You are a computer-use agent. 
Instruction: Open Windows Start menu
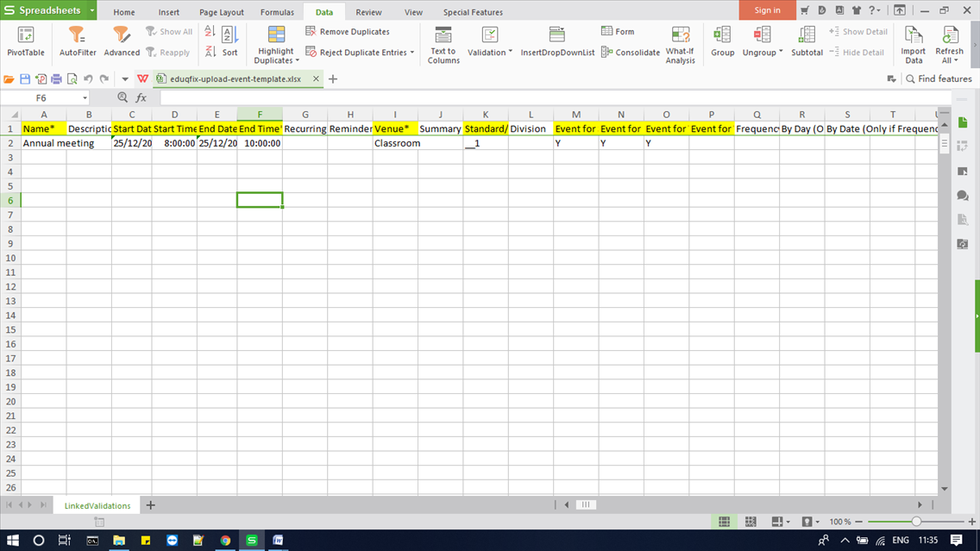click(x=12, y=541)
